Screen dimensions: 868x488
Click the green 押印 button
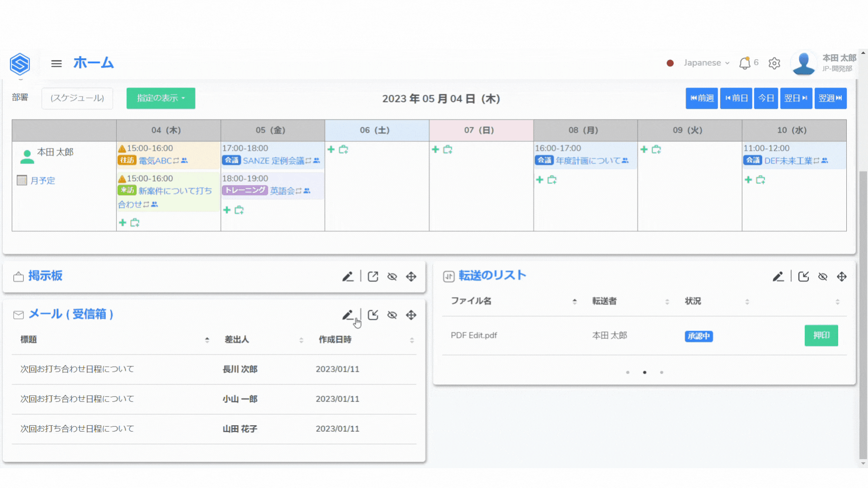click(x=821, y=335)
